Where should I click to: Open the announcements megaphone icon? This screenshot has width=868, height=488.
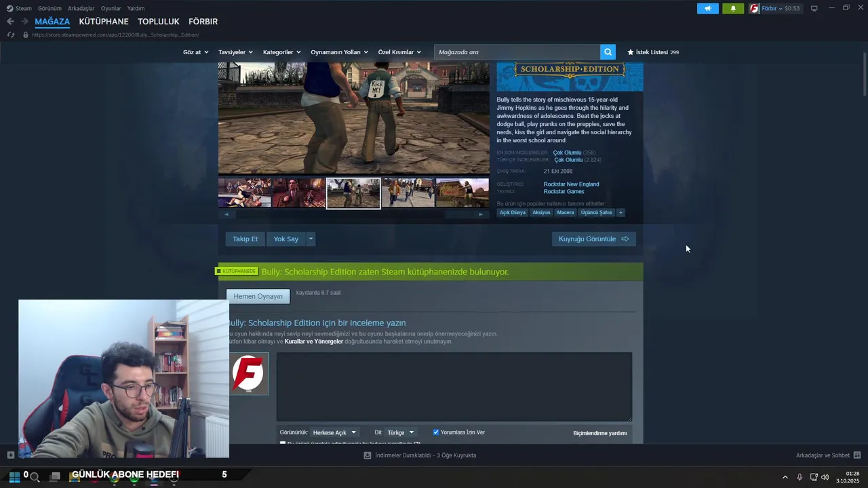coord(707,8)
